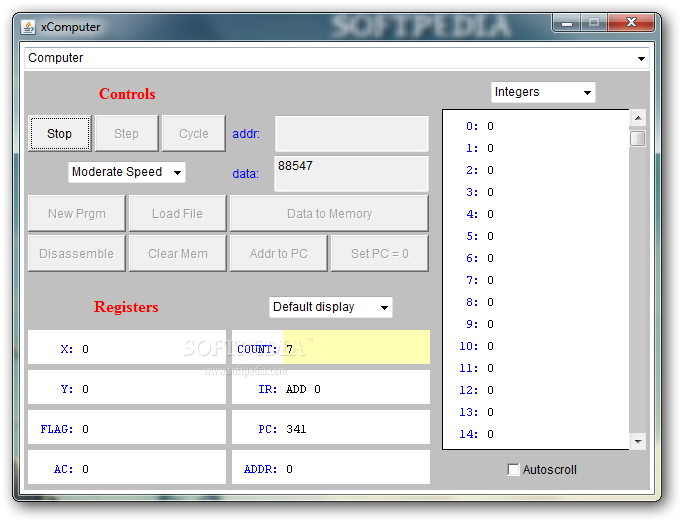The width and height of the screenshot is (682, 522).
Task: Select the PC register showing 341
Action: pyautogui.click(x=331, y=427)
